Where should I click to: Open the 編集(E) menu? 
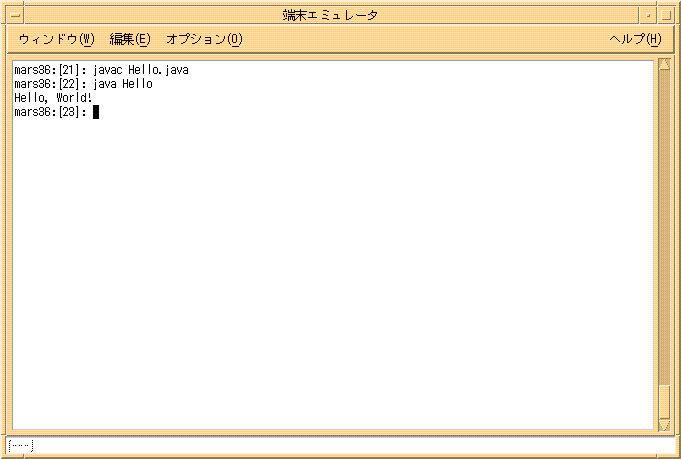click(129, 39)
